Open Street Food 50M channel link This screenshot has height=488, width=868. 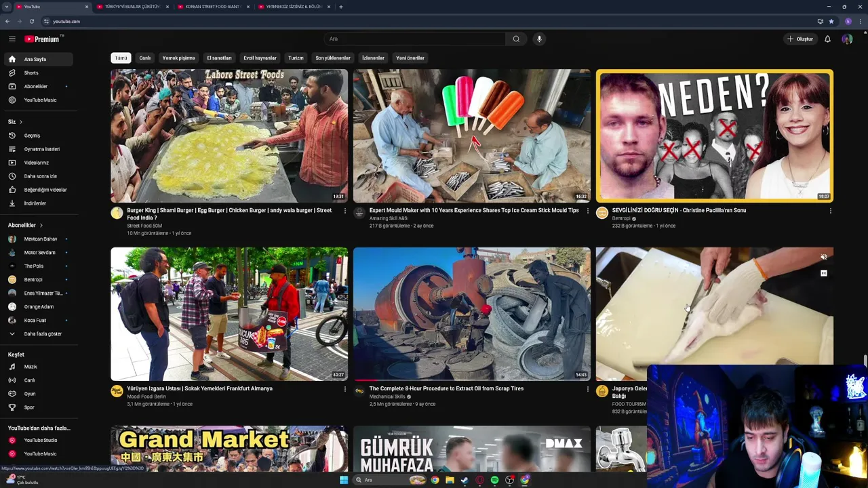[x=144, y=226]
